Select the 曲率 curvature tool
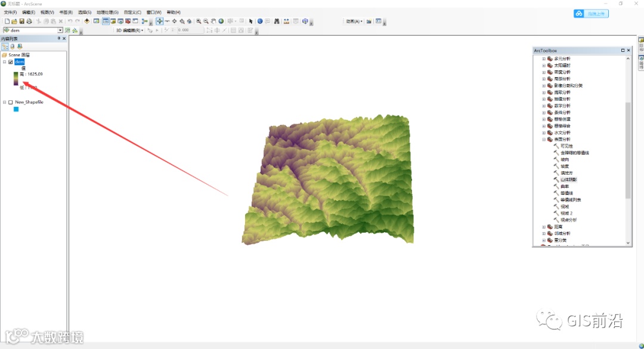644x349 pixels. click(565, 186)
